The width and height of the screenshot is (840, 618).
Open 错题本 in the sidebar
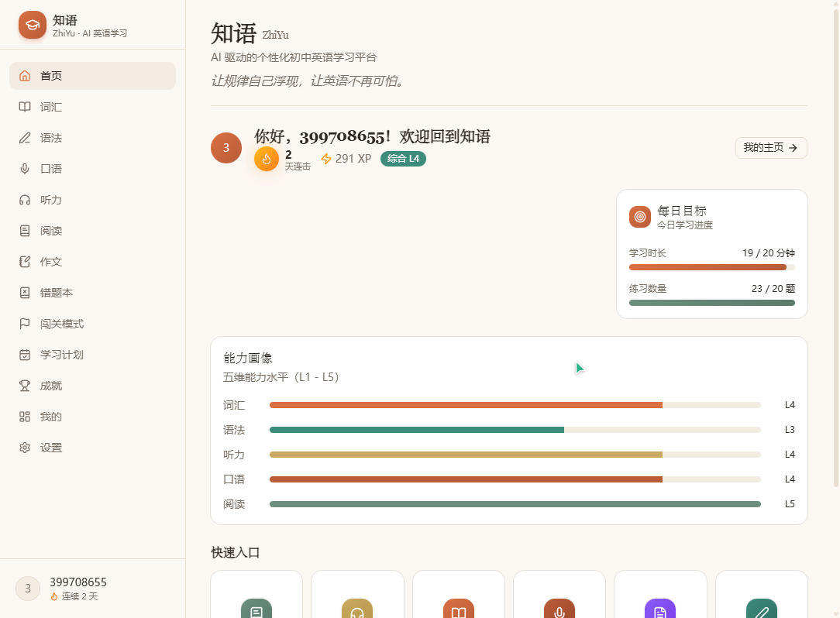[93, 293]
